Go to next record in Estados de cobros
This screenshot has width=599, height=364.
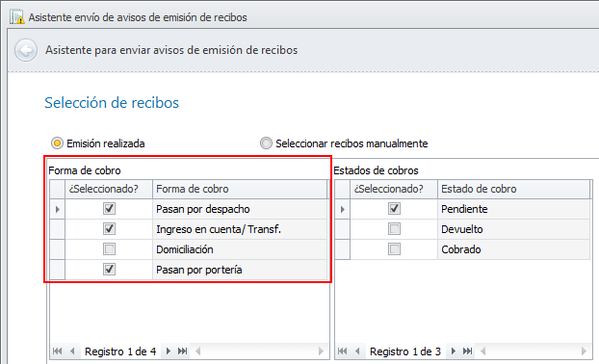[453, 351]
